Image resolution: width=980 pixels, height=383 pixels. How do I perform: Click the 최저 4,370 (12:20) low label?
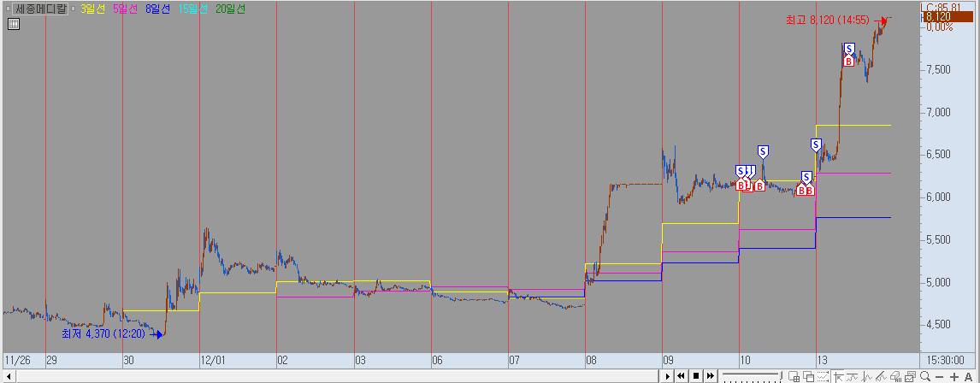tap(103, 334)
